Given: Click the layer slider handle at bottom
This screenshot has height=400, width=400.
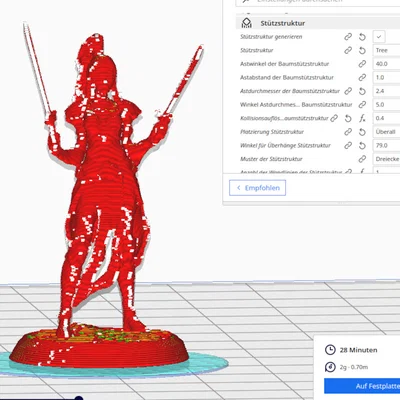Looking at the screenshot, I should pyautogui.click(x=79, y=398).
